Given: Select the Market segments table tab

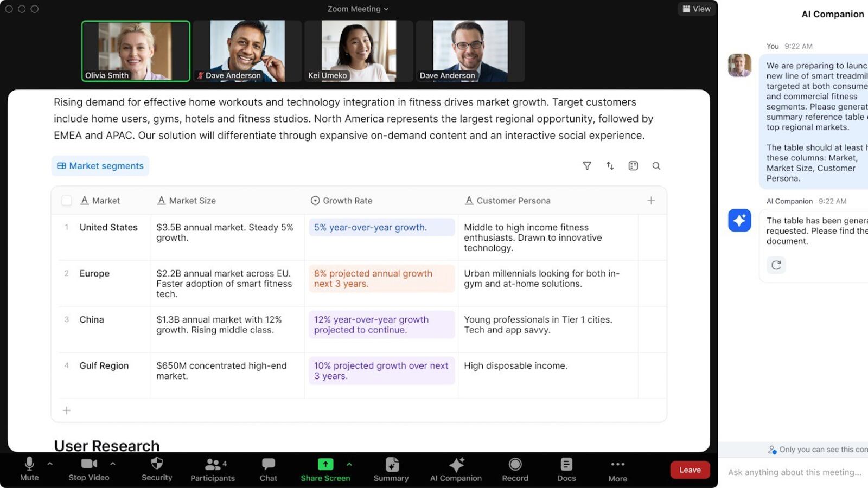Looking at the screenshot, I should 100,166.
